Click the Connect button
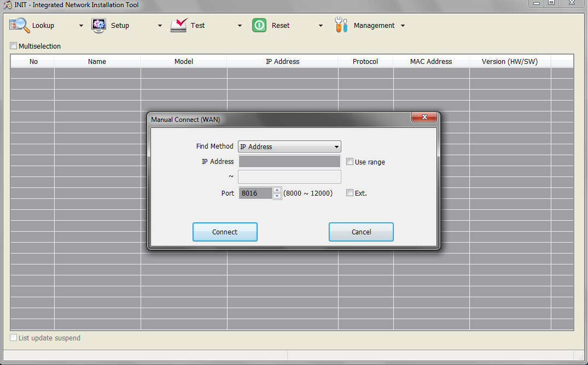 (225, 232)
